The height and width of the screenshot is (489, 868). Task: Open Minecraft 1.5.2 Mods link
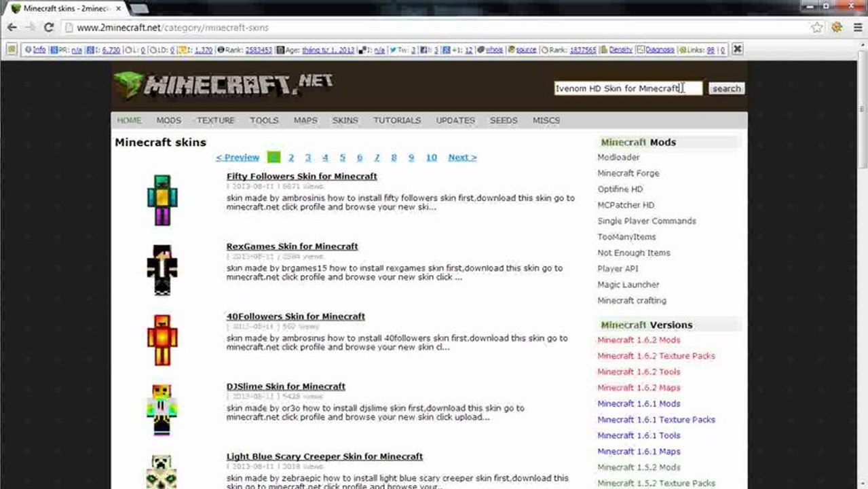pos(639,467)
